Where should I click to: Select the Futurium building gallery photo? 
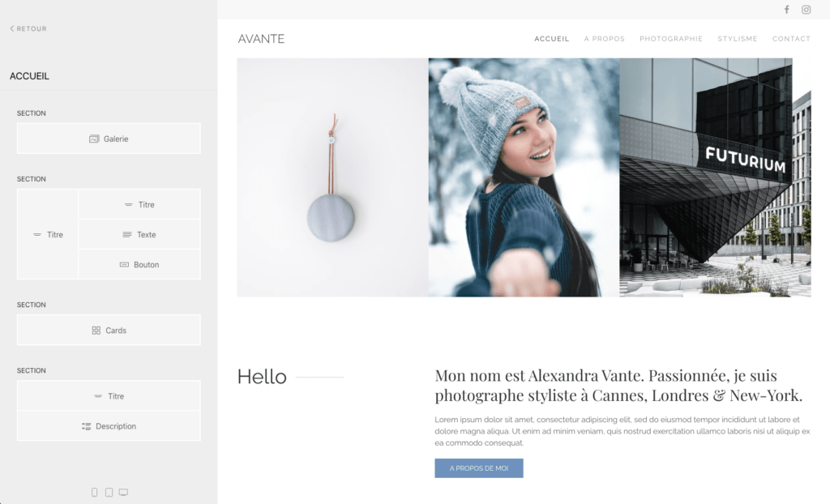point(715,177)
